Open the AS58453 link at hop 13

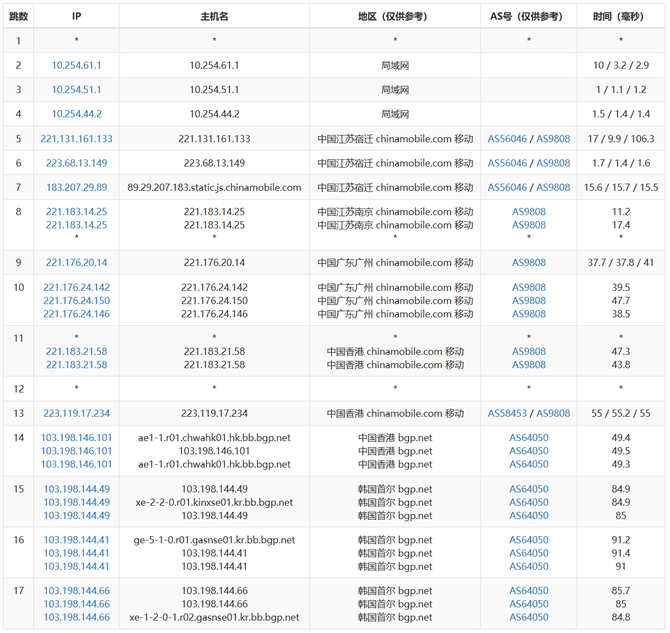508,414
